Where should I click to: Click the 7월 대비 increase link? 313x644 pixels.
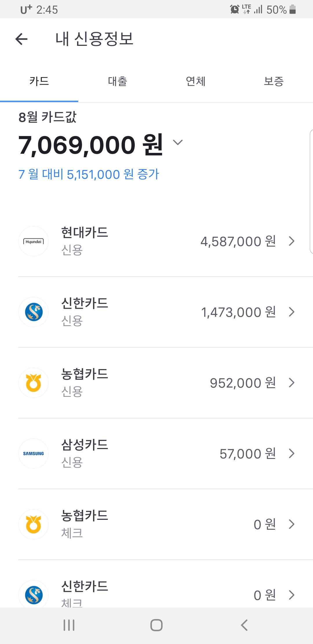tap(89, 174)
